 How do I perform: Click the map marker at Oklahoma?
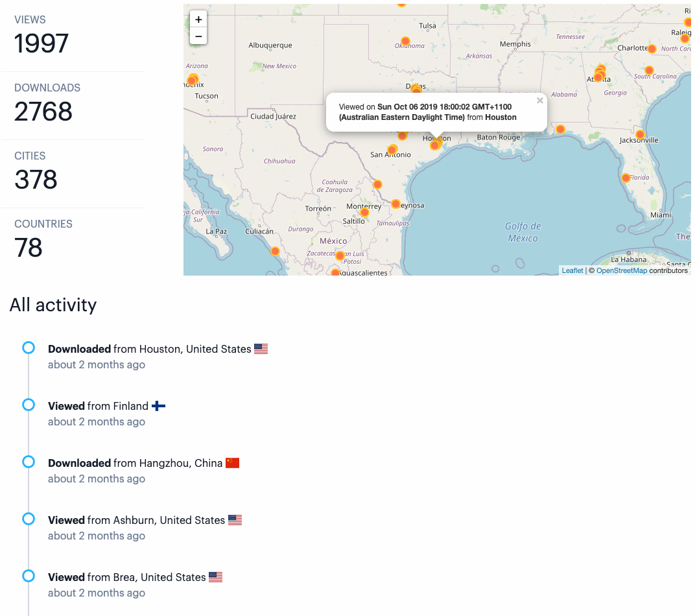(405, 41)
